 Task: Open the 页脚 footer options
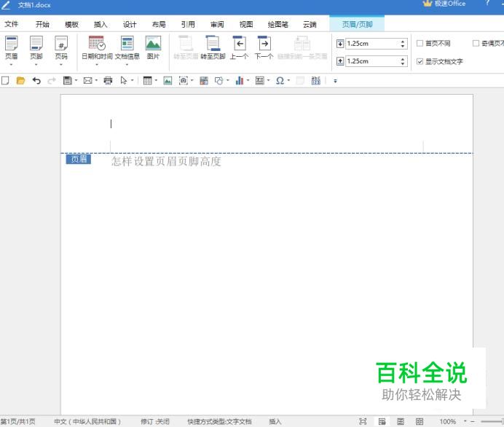click(x=36, y=47)
